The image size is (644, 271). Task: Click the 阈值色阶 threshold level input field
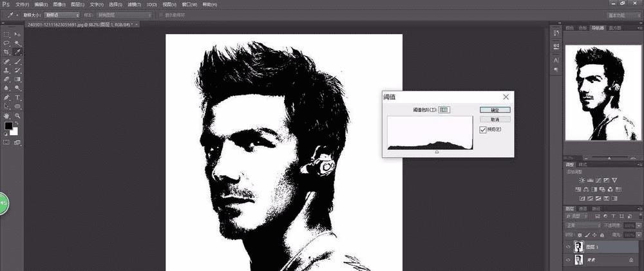[x=445, y=109]
